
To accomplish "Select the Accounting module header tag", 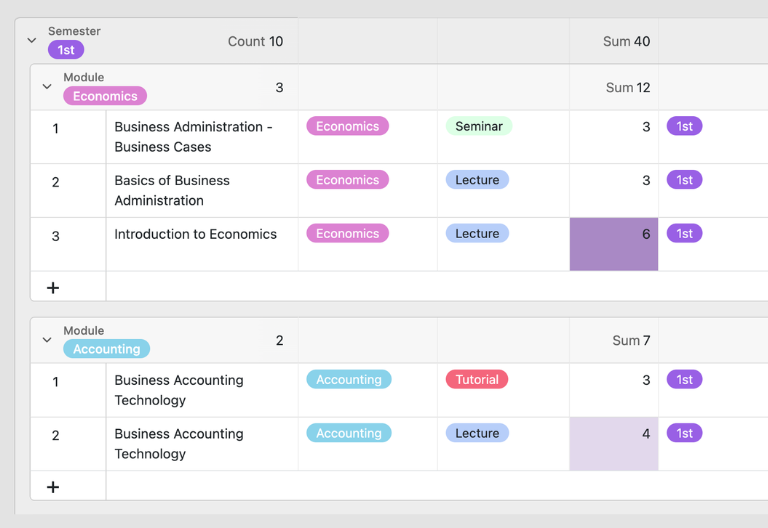I will (106, 349).
